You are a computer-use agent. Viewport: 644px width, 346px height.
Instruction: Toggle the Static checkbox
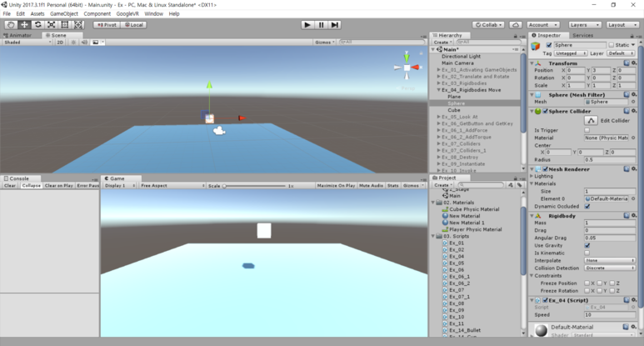(x=612, y=45)
